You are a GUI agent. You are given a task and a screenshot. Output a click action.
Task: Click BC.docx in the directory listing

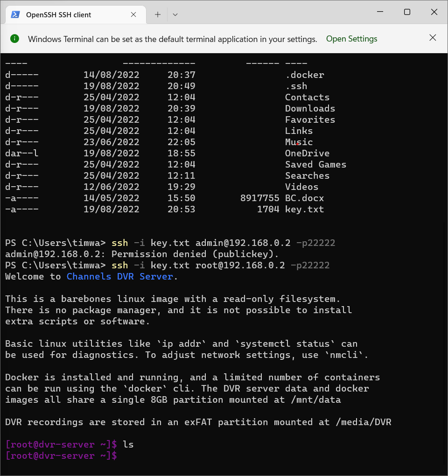tap(304, 198)
